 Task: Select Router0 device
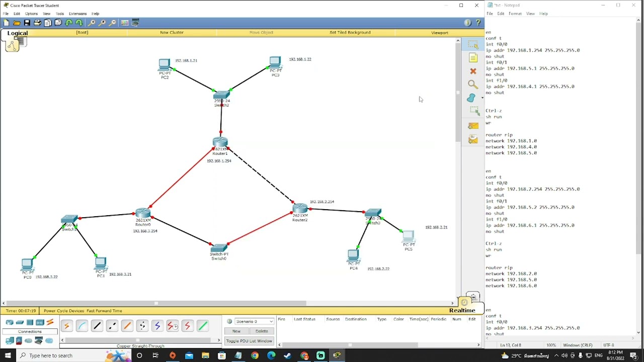coord(143,214)
